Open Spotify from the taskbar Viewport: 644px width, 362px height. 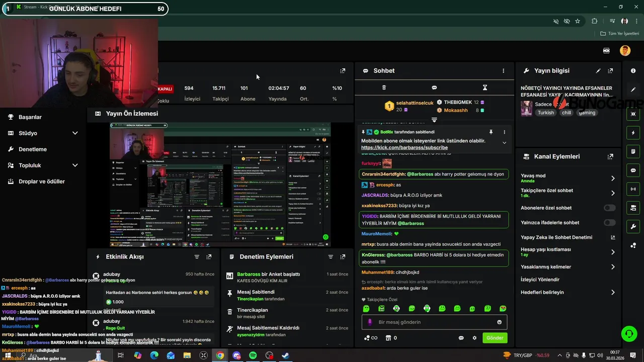coord(253,355)
